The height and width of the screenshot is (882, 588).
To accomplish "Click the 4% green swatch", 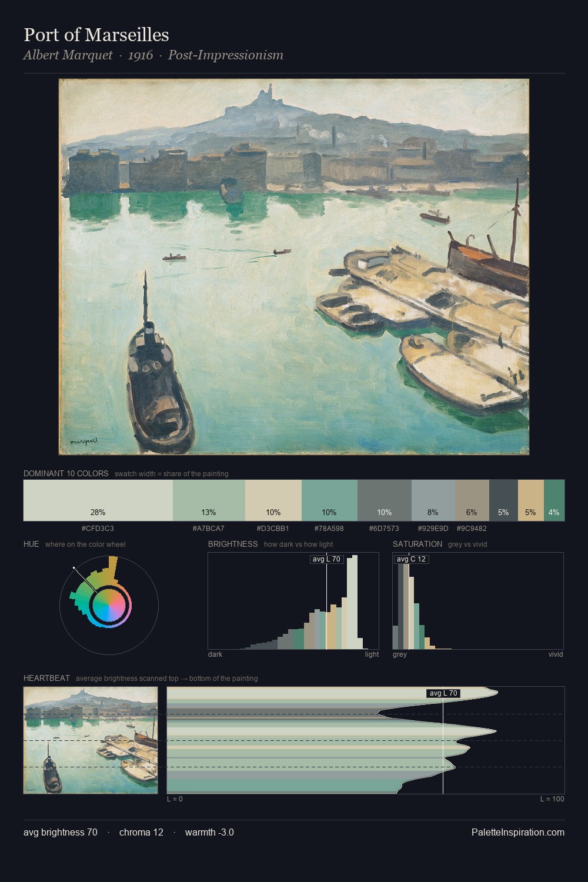I will coord(554,500).
